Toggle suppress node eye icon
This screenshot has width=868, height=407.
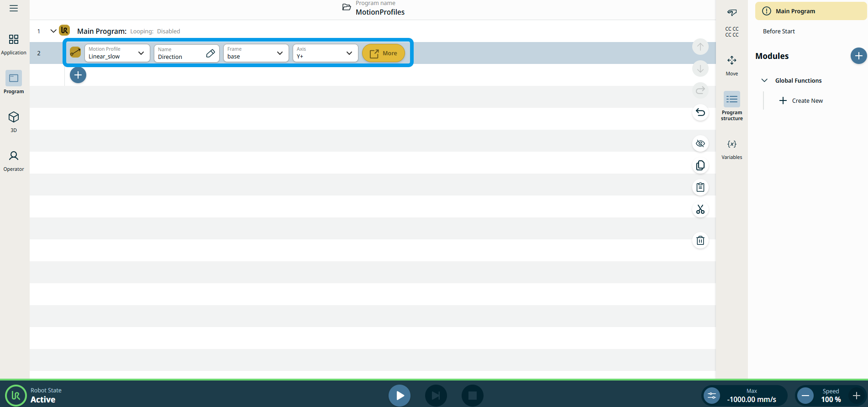[x=700, y=143]
